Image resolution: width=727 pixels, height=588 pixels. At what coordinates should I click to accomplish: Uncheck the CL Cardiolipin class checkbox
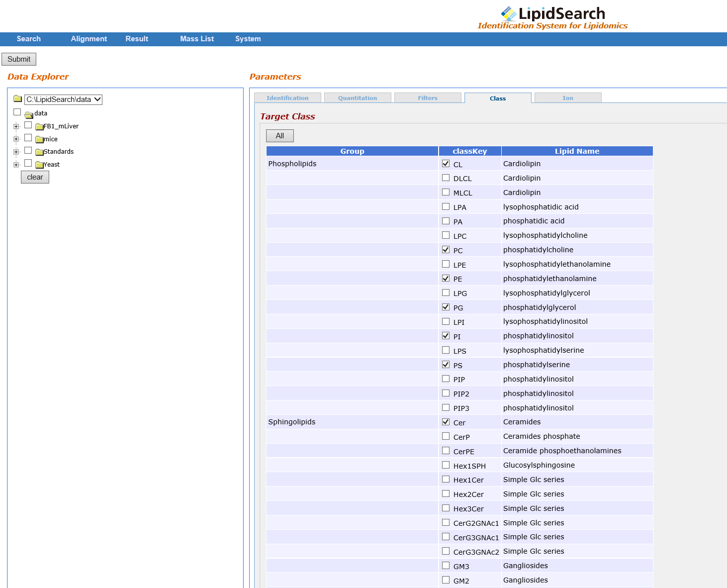446,164
